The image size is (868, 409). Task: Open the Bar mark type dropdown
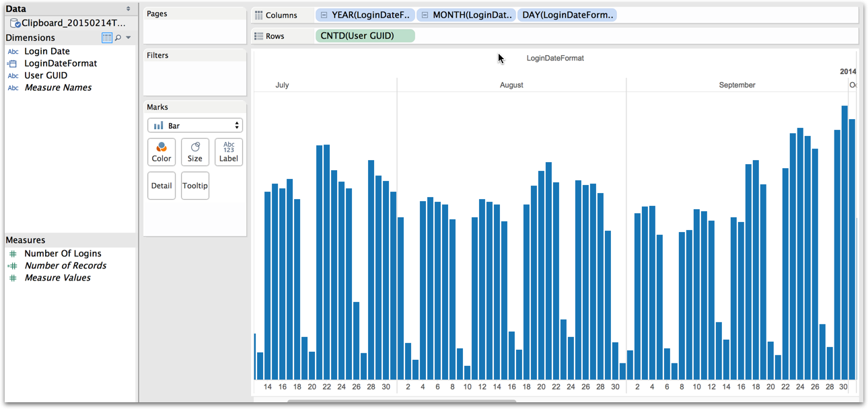click(x=195, y=126)
